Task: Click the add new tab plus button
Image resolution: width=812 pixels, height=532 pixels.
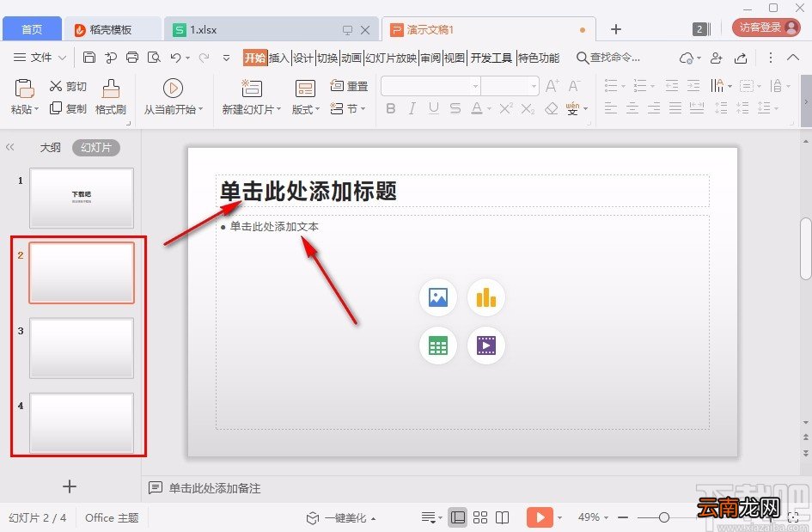Action: pyautogui.click(x=616, y=29)
